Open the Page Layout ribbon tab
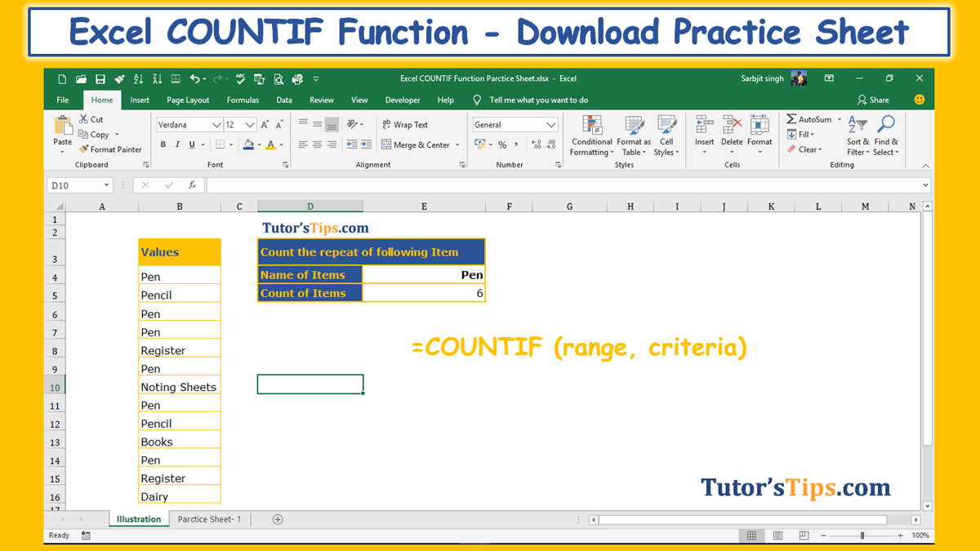 (188, 100)
